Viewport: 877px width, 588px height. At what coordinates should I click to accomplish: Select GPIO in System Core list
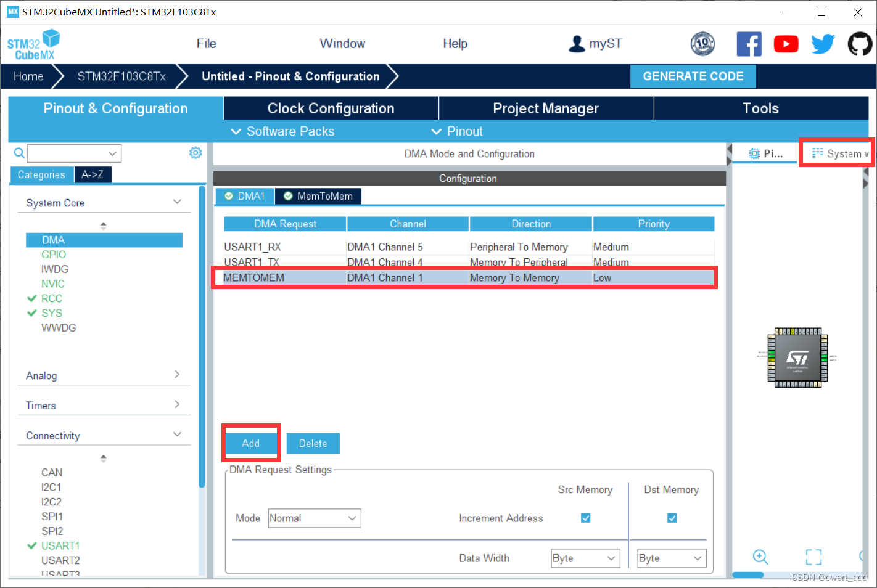click(54, 255)
